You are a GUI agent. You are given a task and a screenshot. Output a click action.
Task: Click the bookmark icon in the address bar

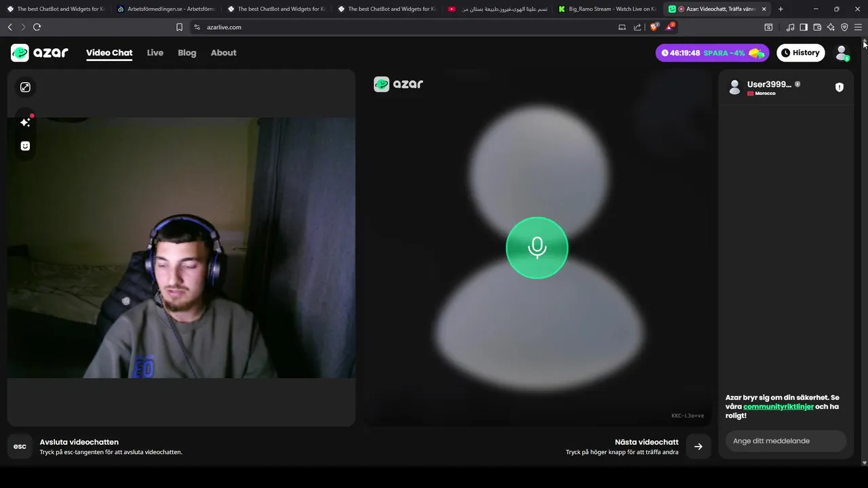pos(179,27)
